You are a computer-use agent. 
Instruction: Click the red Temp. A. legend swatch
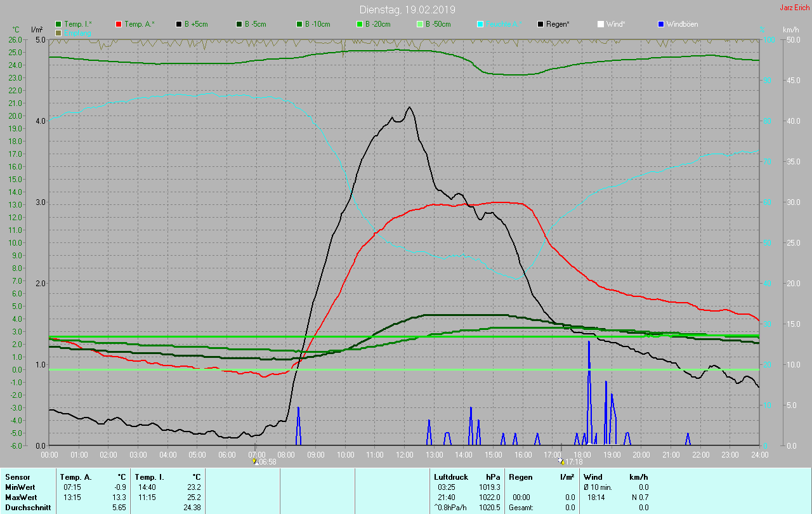[x=119, y=24]
